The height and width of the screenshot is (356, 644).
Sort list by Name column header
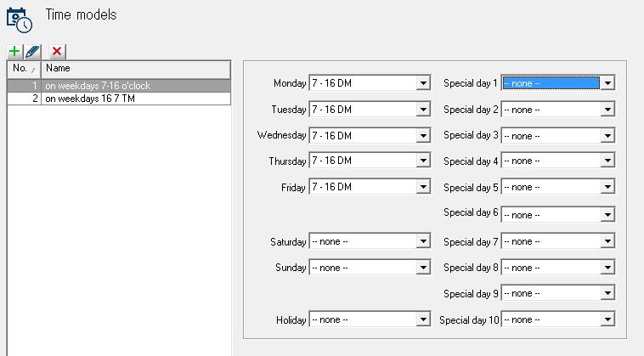click(x=136, y=69)
